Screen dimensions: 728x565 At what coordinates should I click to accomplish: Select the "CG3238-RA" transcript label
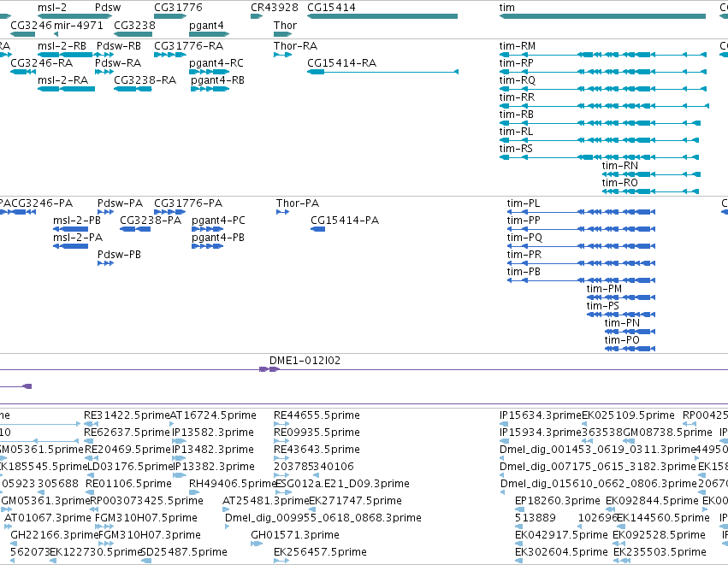145,79
